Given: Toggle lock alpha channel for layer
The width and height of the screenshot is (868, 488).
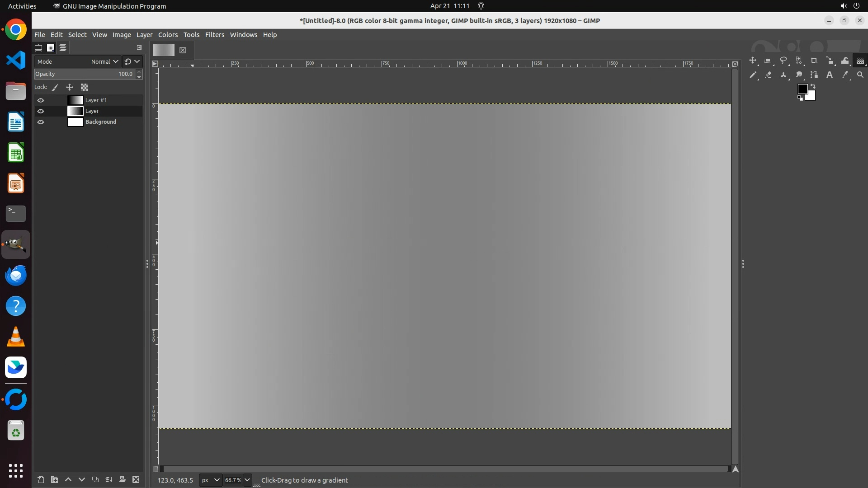Looking at the screenshot, I should [85, 87].
